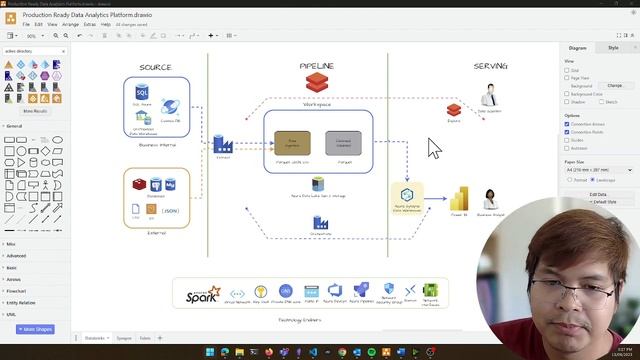Toggle the Background Color checkbox
The height and width of the screenshot is (360, 640).
[x=567, y=94]
